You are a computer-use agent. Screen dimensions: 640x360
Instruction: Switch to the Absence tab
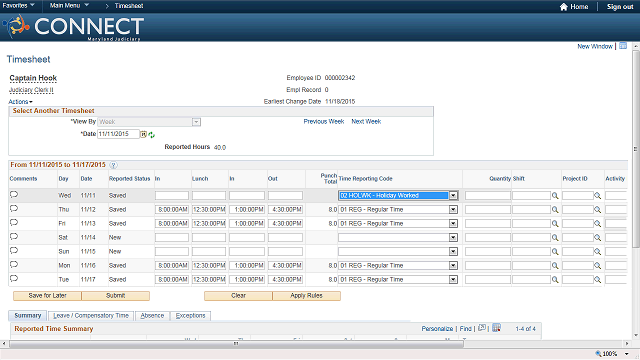pos(152,316)
